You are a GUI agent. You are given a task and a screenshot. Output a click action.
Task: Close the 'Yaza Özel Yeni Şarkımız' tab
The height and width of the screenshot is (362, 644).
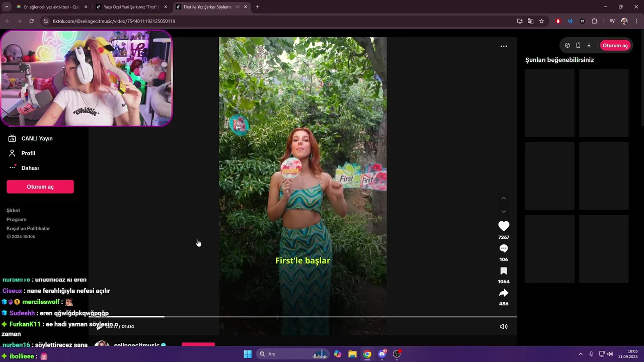click(x=165, y=7)
